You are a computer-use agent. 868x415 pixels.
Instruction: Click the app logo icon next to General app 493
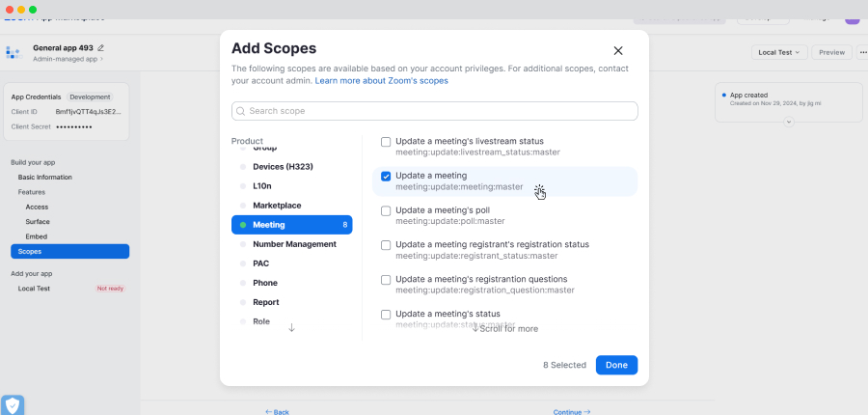pyautogui.click(x=14, y=53)
